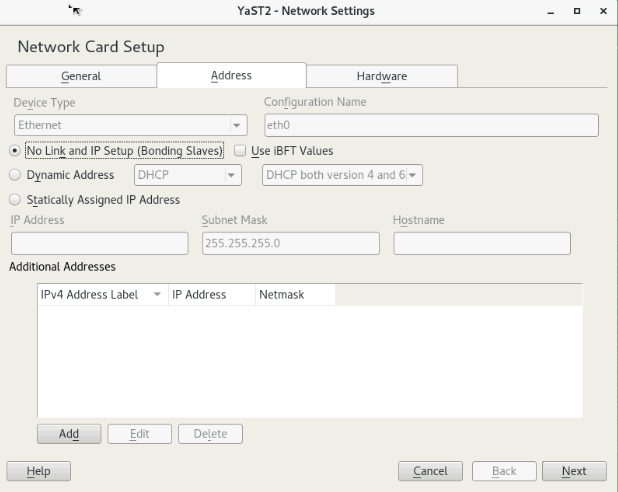
Task: Open the Address tab
Action: click(231, 75)
